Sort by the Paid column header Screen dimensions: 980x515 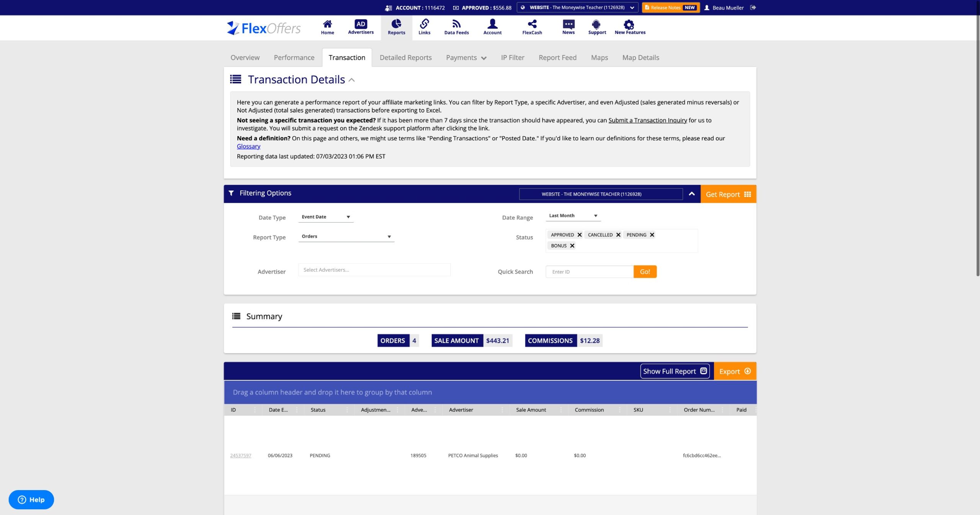pyautogui.click(x=741, y=410)
